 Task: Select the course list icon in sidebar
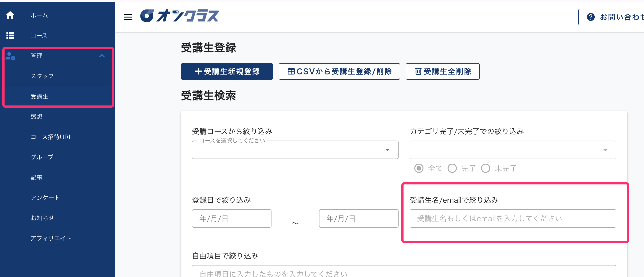pyautogui.click(x=10, y=35)
